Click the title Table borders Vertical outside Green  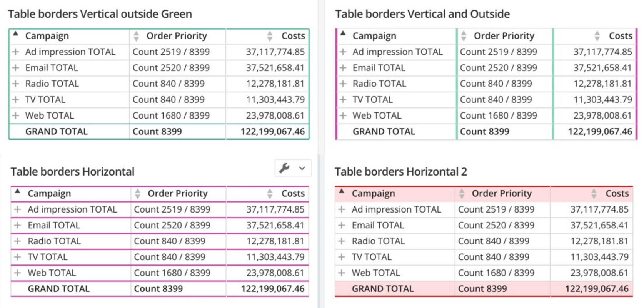tap(100, 14)
